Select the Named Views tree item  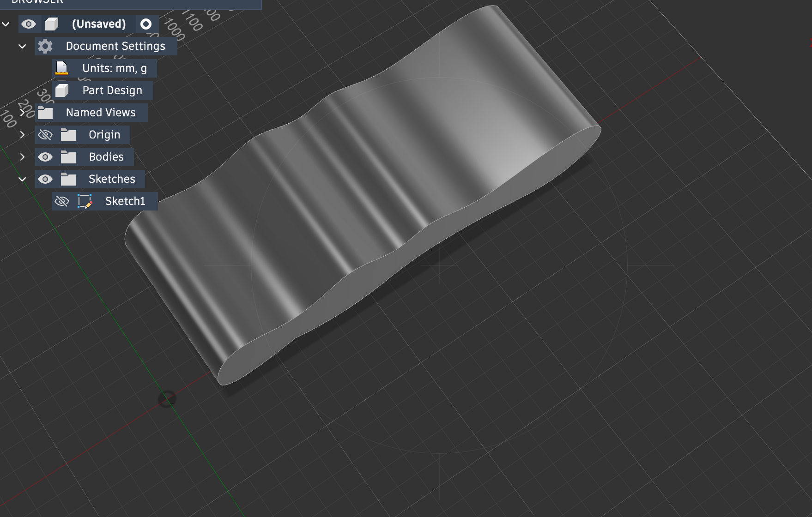(x=101, y=113)
